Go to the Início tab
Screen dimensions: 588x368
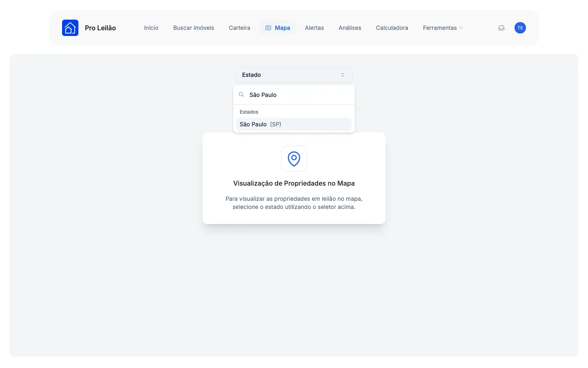coord(151,28)
